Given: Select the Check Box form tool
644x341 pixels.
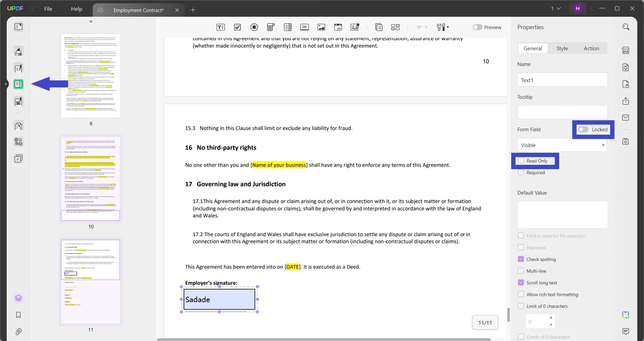Looking at the screenshot, I should (x=237, y=27).
